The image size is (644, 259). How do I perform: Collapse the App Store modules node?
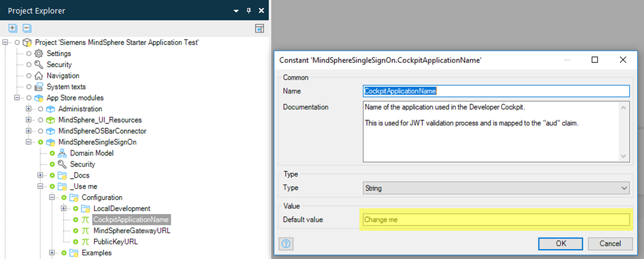[x=17, y=98]
